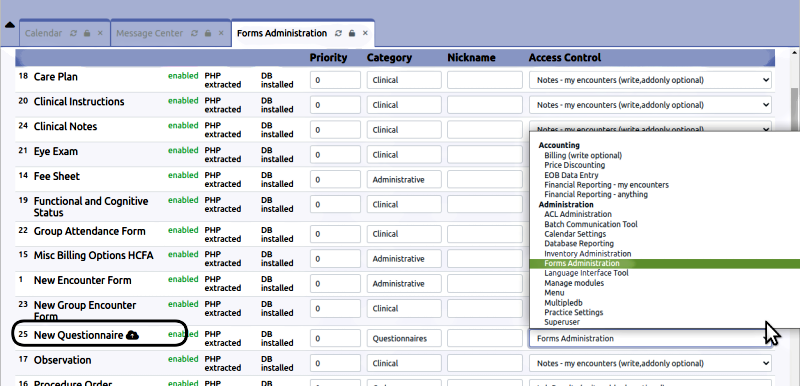800x386 pixels.
Task: Close the Calendar tab
Action: [100, 33]
